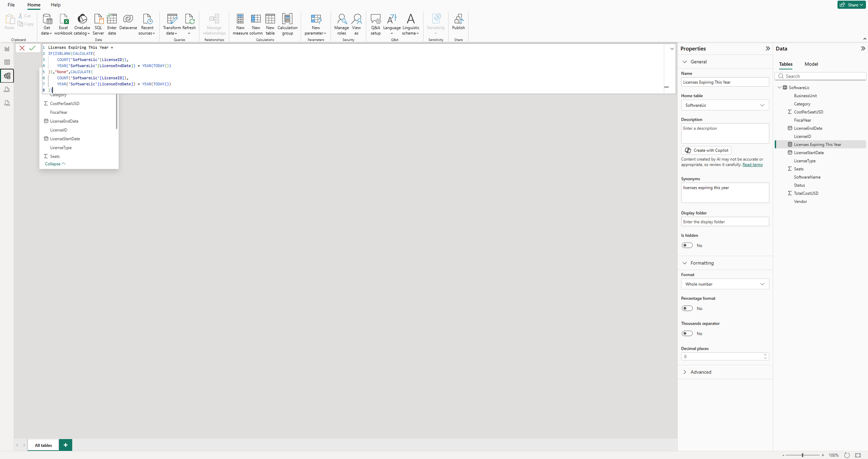Expand the Advanced section
This screenshot has height=459, width=868.
click(700, 372)
